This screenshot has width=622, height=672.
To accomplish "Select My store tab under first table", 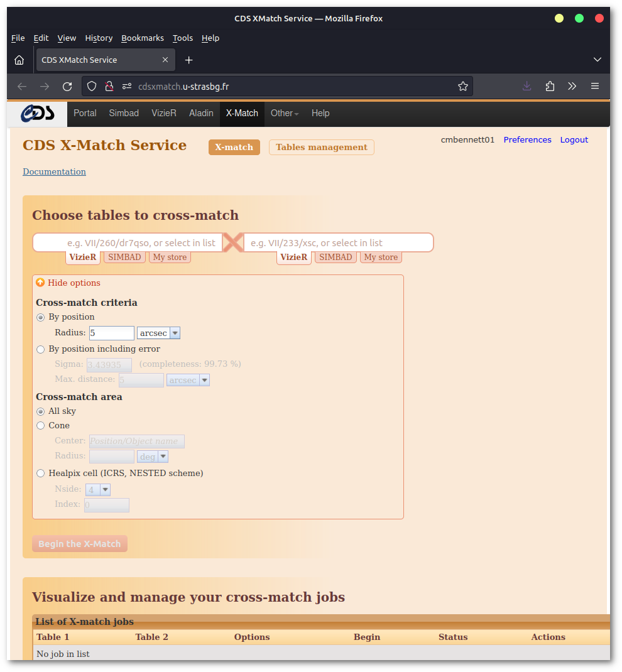I will pyautogui.click(x=170, y=257).
